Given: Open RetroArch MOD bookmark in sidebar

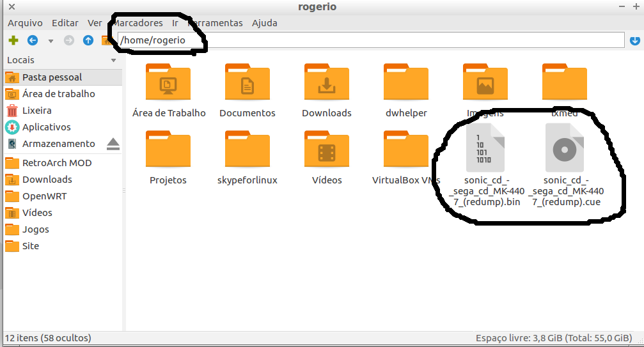Looking at the screenshot, I should [x=56, y=163].
